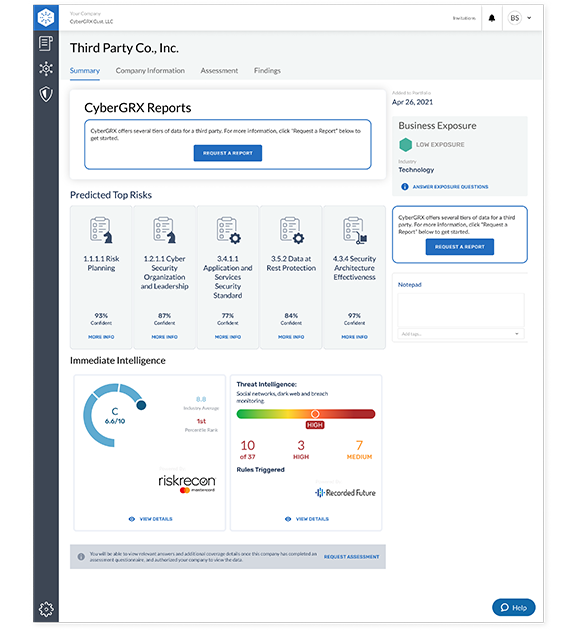580x630 pixels.
Task: Switch to the Findings tab
Action: pos(267,71)
